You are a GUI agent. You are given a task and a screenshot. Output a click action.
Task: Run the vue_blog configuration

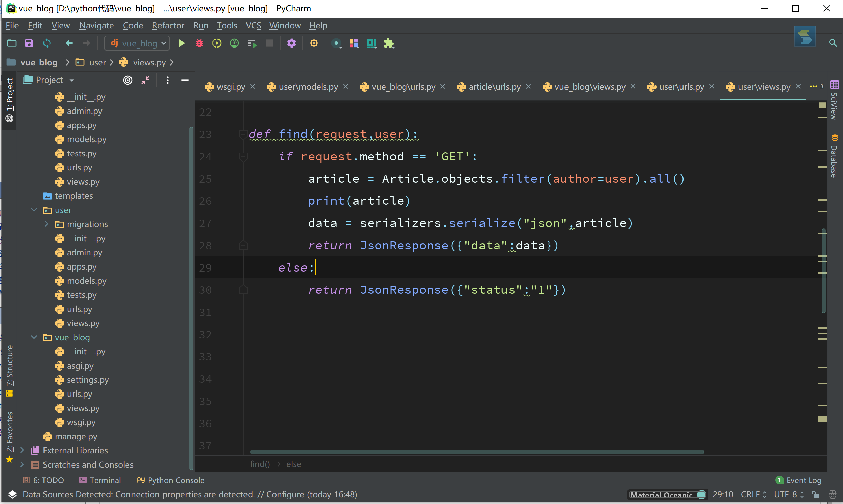181,43
